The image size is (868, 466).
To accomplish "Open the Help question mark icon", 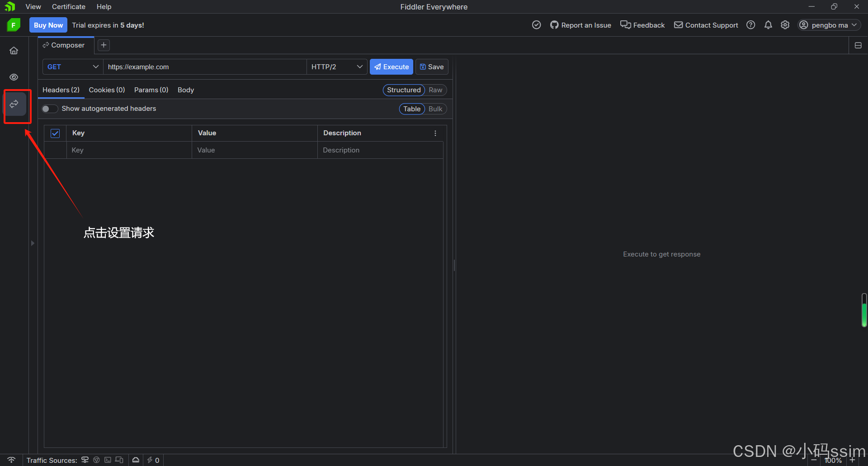I will [751, 25].
